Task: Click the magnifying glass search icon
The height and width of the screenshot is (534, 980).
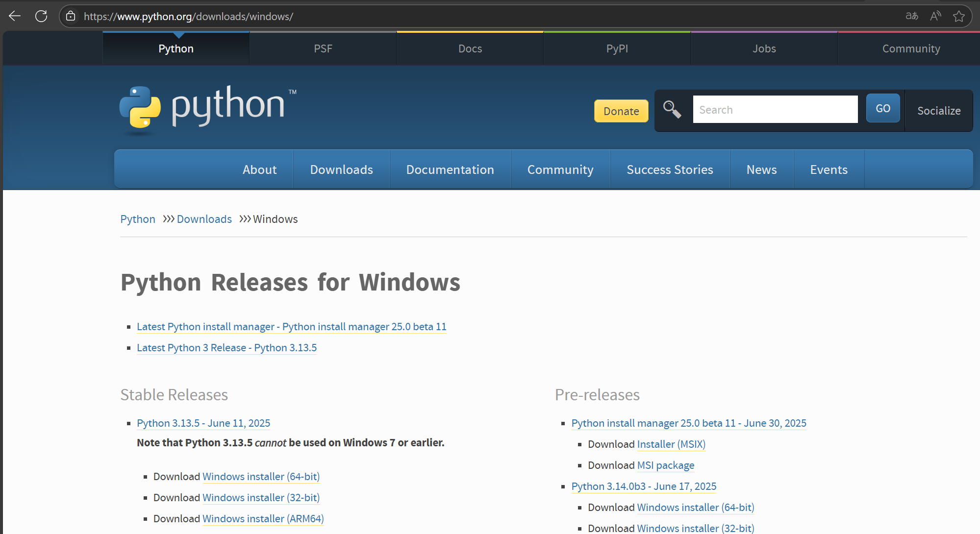Action: 672,109
